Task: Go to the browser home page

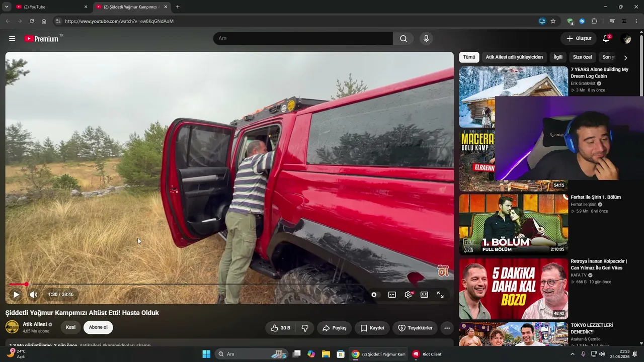Action: [x=44, y=21]
